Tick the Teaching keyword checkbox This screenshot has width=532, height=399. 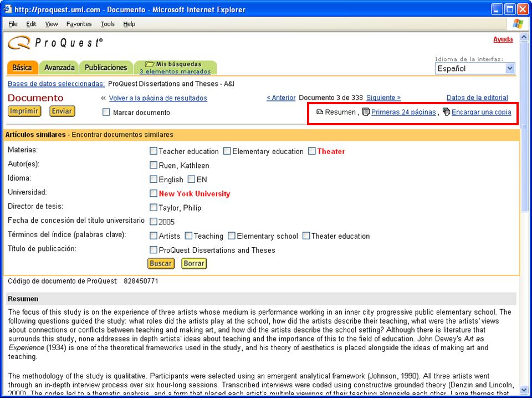coord(188,236)
